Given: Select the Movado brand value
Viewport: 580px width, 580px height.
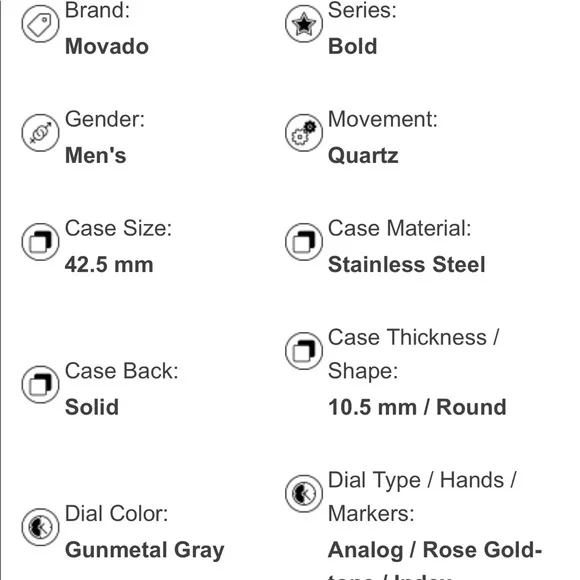Looking at the screenshot, I should 107,47.
